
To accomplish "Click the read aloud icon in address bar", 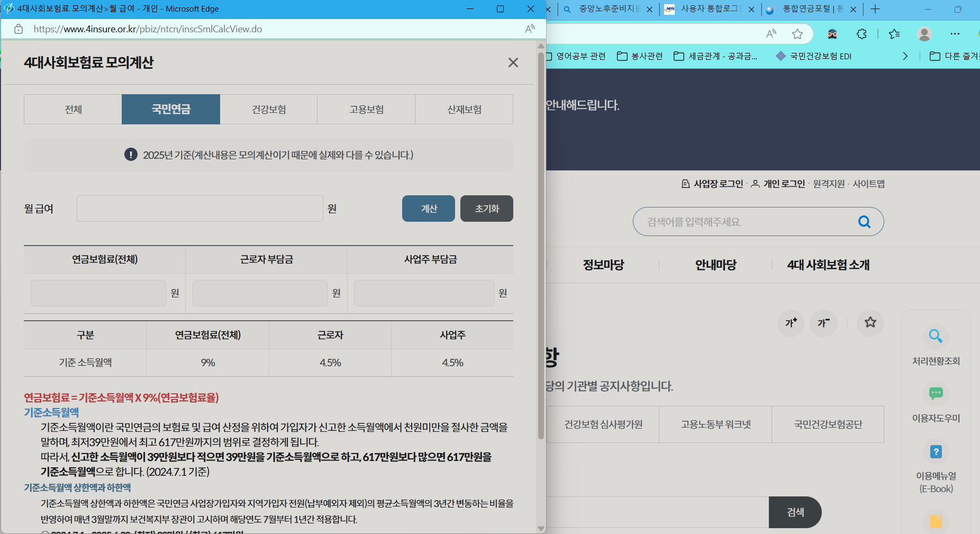I will point(772,34).
